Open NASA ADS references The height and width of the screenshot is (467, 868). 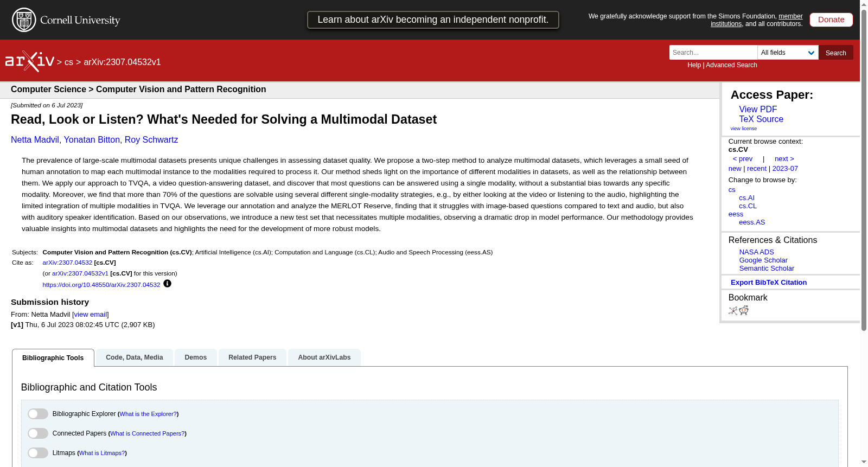(x=756, y=252)
